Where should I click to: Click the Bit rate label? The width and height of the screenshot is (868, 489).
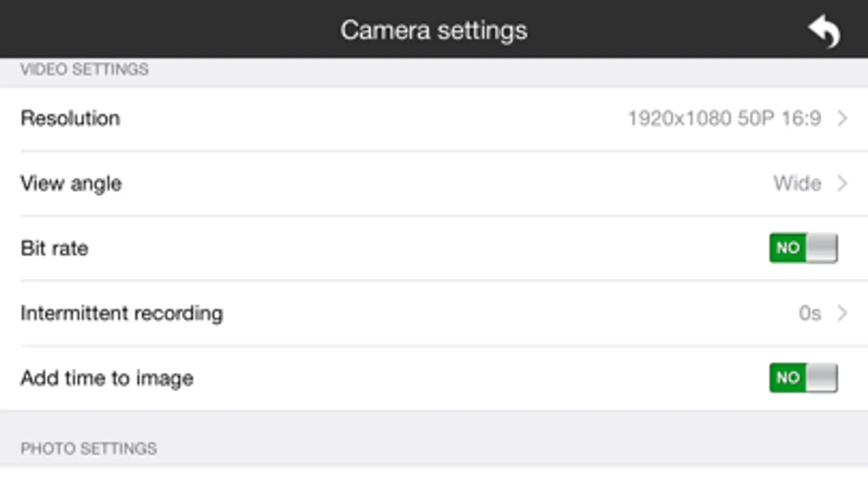(x=54, y=248)
